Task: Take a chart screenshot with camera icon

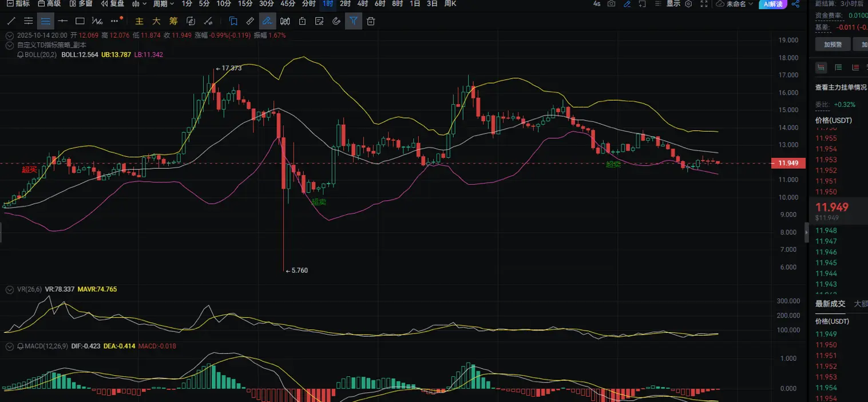Action: click(612, 4)
